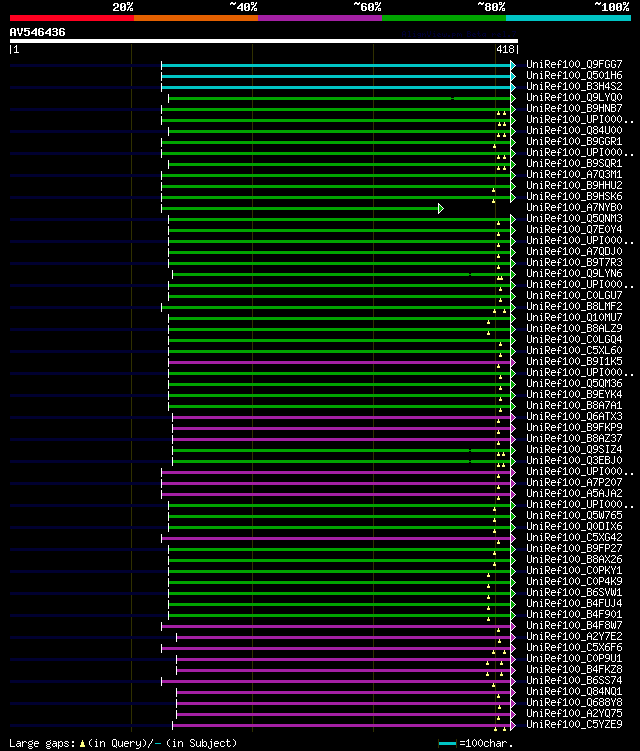Viewport: 640px width, 751px height.
Task: Click the AV546436 query name label
Action: click(x=37, y=32)
